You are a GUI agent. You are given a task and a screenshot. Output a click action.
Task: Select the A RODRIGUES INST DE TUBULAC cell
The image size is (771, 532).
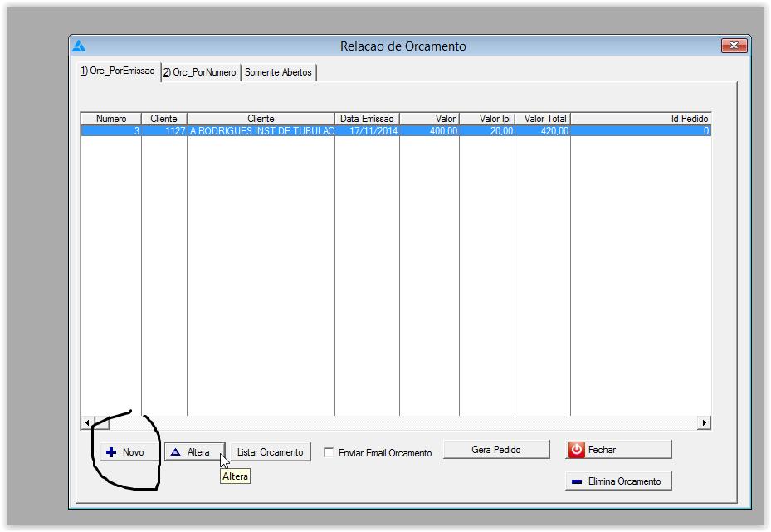click(261, 131)
